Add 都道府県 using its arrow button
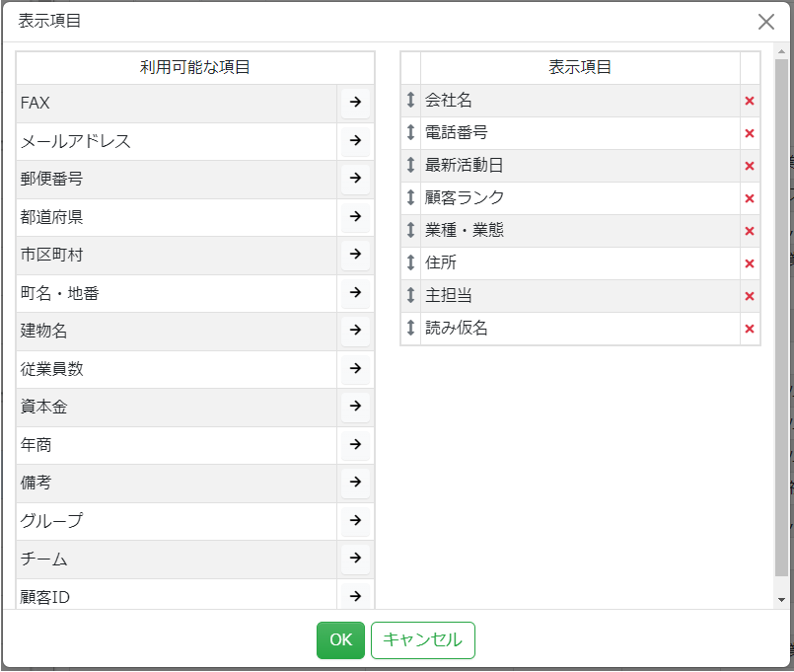The height and width of the screenshot is (672, 794). point(355,216)
